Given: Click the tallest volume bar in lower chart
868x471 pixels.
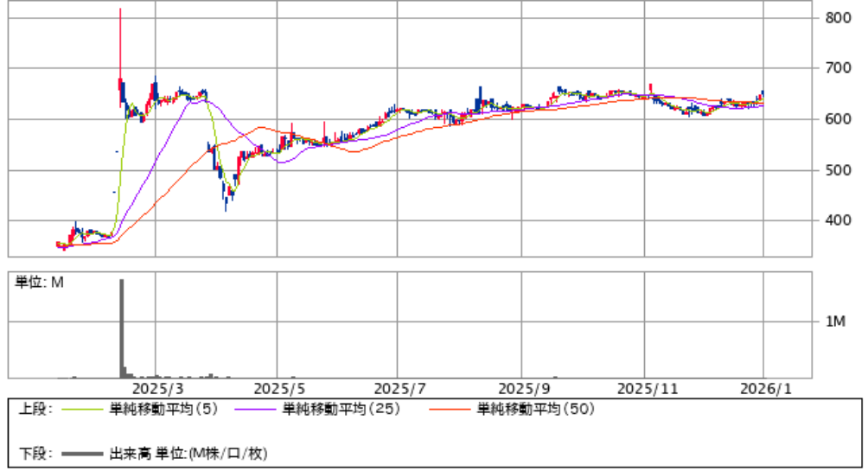Looking at the screenshot, I should pyautogui.click(x=121, y=328).
